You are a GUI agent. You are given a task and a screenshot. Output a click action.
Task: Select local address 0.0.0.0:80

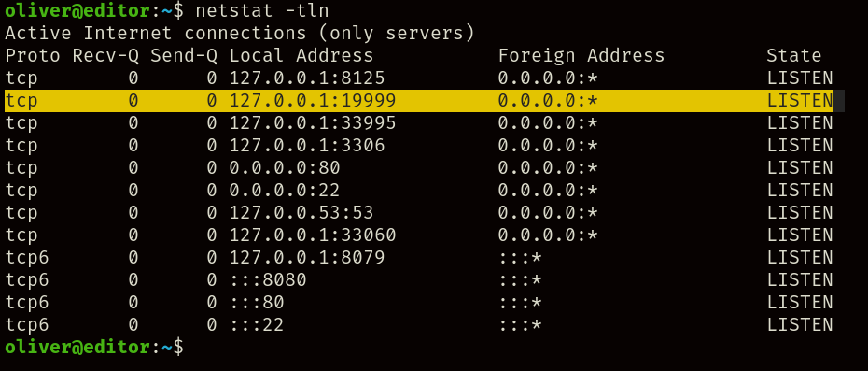coord(285,167)
